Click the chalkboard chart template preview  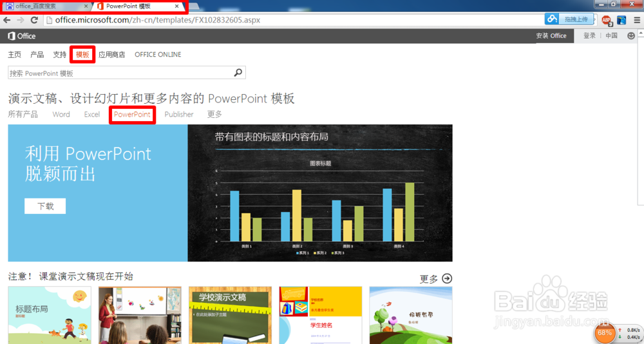point(320,193)
